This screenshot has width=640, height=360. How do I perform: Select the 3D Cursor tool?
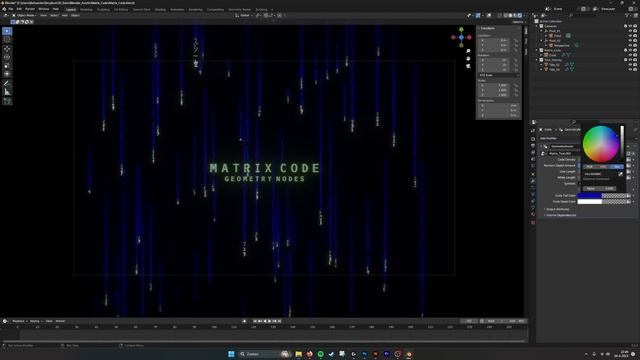[7, 40]
